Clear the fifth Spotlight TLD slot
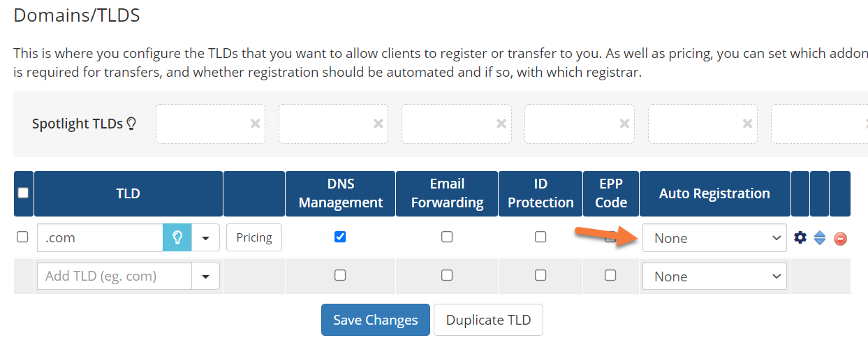Viewport: 868px width, 347px height. [747, 124]
